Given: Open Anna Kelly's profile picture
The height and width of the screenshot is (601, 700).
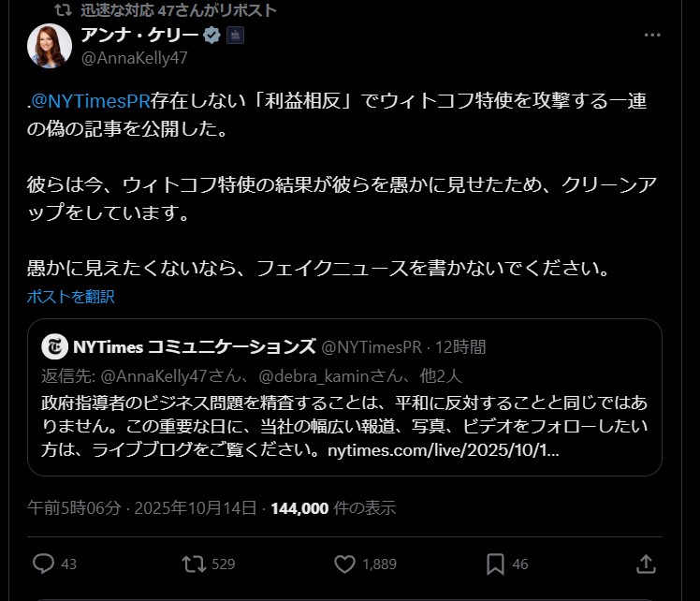Looking at the screenshot, I should tap(50, 46).
